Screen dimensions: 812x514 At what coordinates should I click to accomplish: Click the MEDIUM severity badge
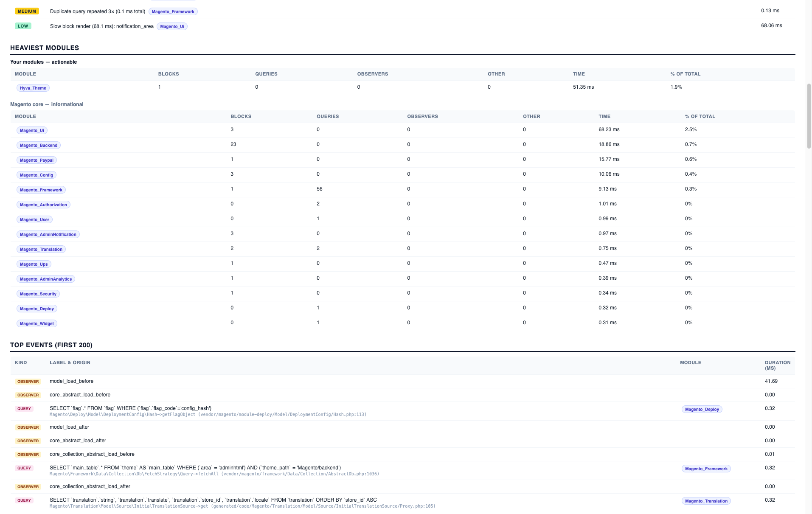27,11
